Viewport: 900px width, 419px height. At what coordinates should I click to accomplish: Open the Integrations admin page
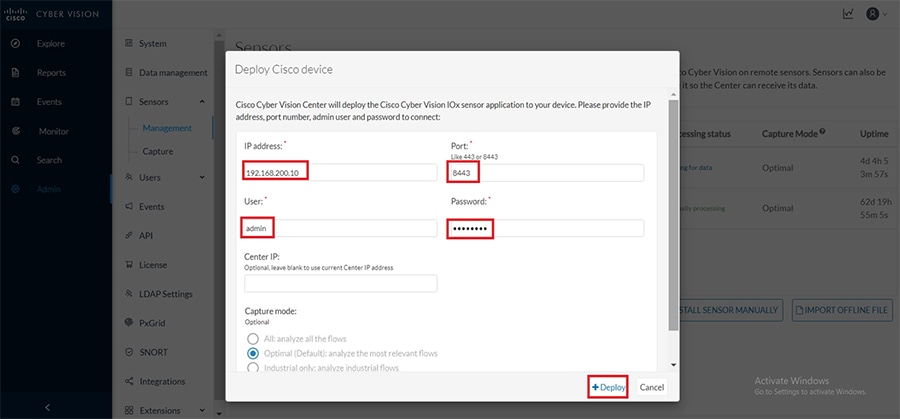click(162, 381)
